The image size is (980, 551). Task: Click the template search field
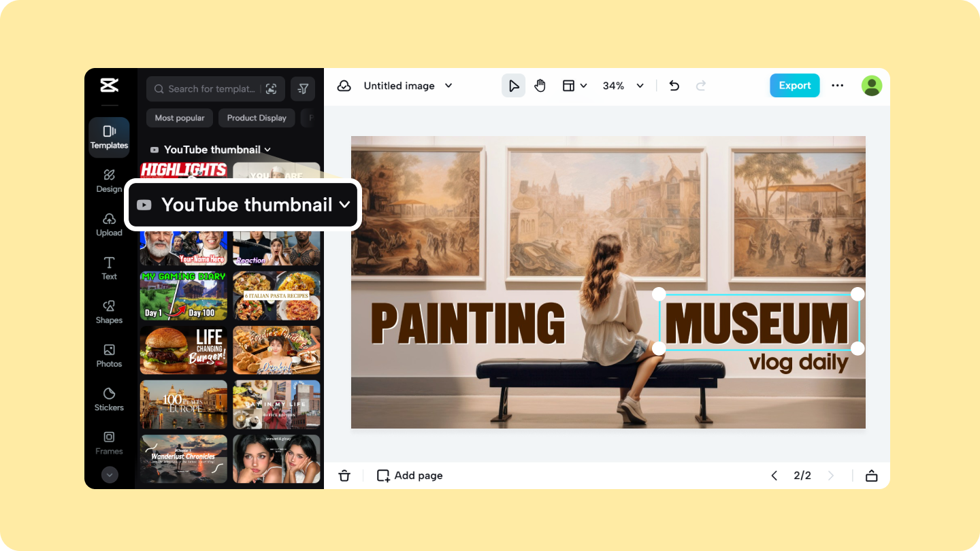[x=204, y=88]
